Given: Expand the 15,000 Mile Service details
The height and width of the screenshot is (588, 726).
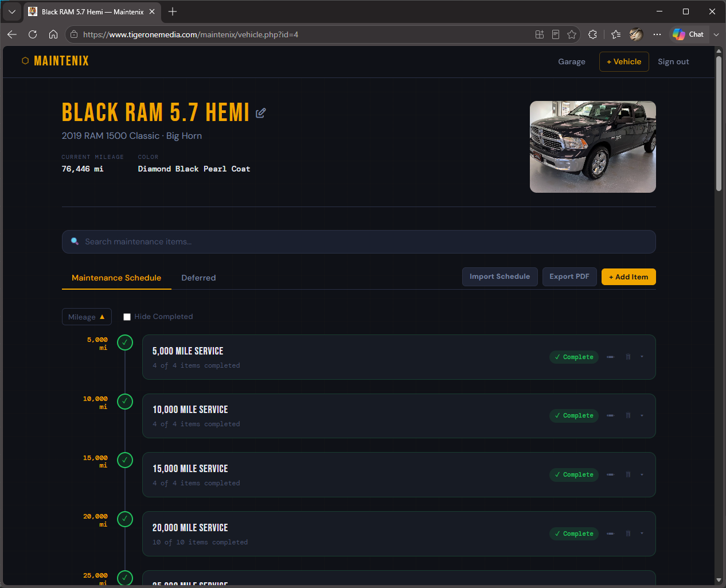Looking at the screenshot, I should tap(642, 474).
